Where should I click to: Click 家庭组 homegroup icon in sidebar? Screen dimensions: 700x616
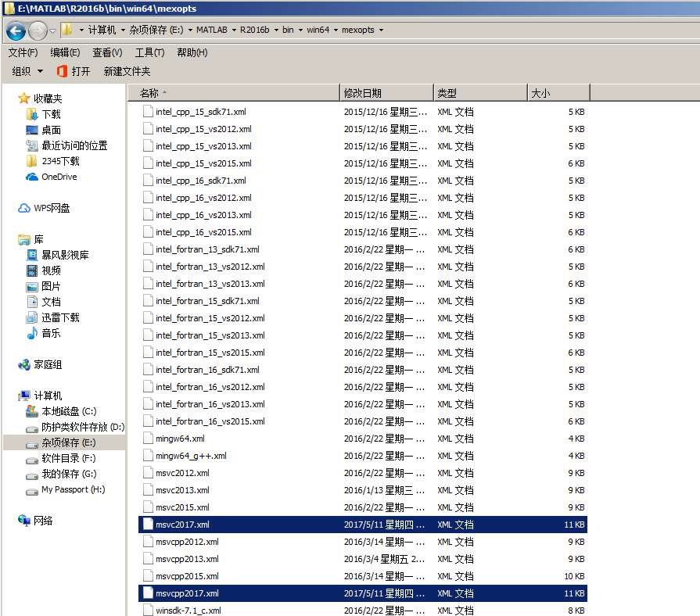point(24,364)
